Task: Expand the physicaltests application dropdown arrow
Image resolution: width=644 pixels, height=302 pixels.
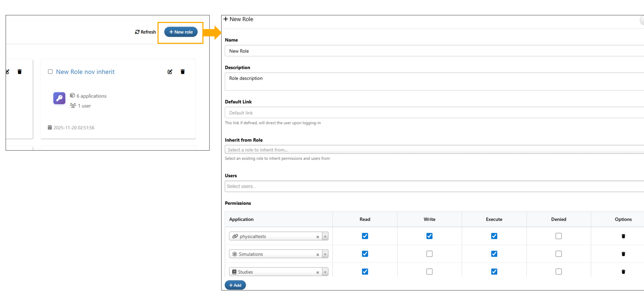Action: 325,237
